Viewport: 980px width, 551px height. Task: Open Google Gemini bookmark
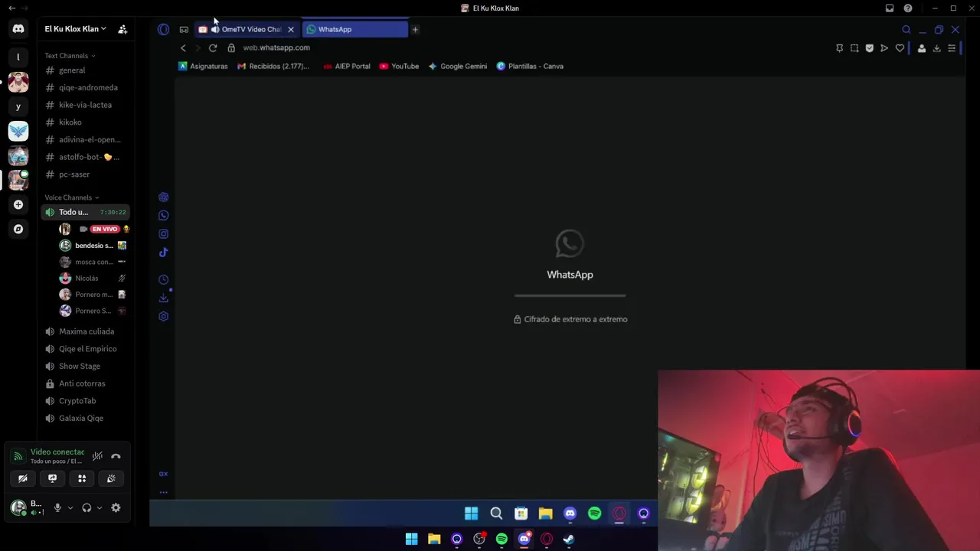pyautogui.click(x=458, y=66)
